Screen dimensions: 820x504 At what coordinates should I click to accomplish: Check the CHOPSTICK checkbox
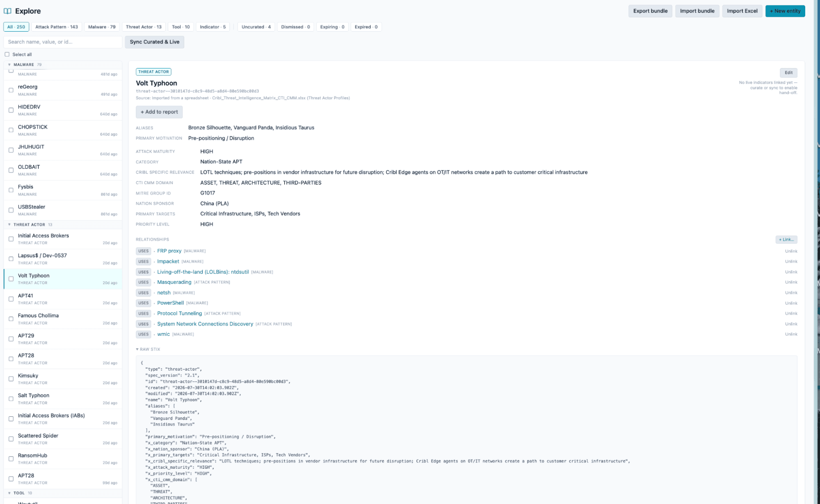pyautogui.click(x=11, y=130)
